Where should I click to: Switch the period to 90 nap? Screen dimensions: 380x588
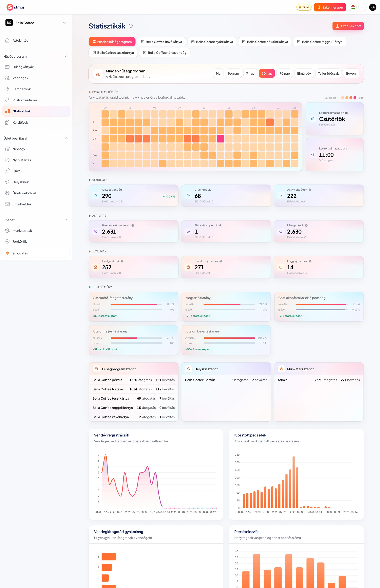(285, 74)
